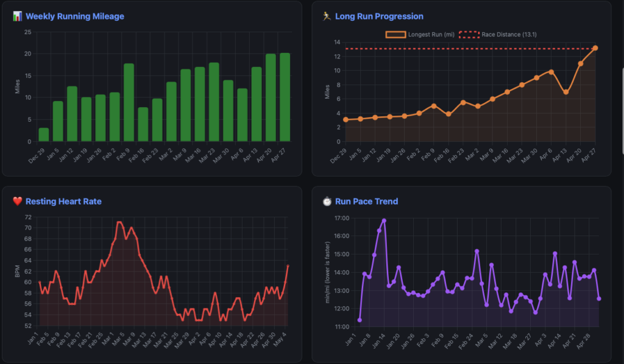Image resolution: width=624 pixels, height=364 pixels.
Task: Click the Jan 5 weekly mileage bar
Action: pyautogui.click(x=58, y=121)
